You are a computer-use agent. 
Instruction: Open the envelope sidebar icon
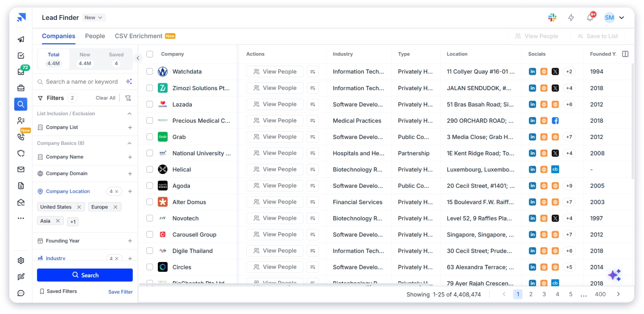click(x=21, y=169)
